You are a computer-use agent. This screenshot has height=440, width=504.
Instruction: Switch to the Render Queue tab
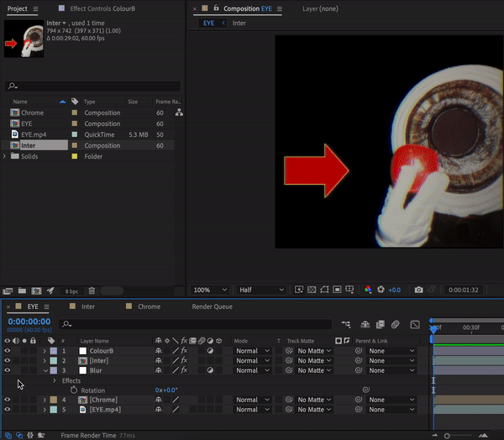212,306
